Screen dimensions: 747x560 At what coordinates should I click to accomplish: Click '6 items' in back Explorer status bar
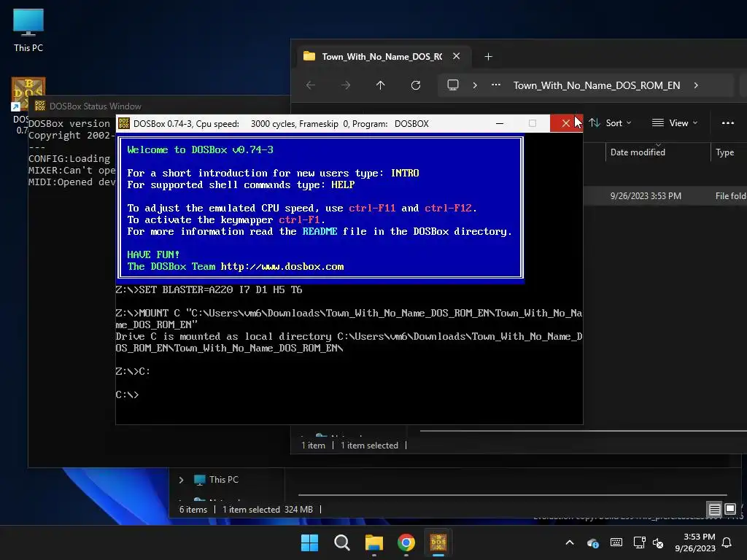click(193, 510)
